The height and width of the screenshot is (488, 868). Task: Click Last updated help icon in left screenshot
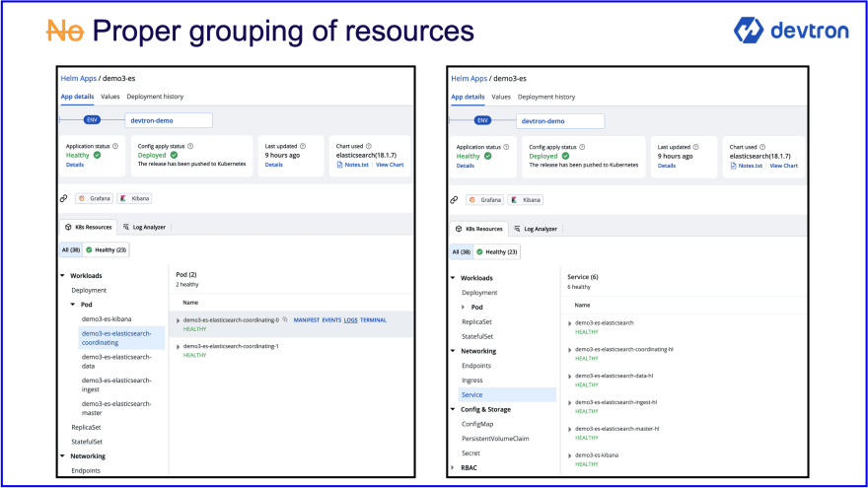point(303,146)
